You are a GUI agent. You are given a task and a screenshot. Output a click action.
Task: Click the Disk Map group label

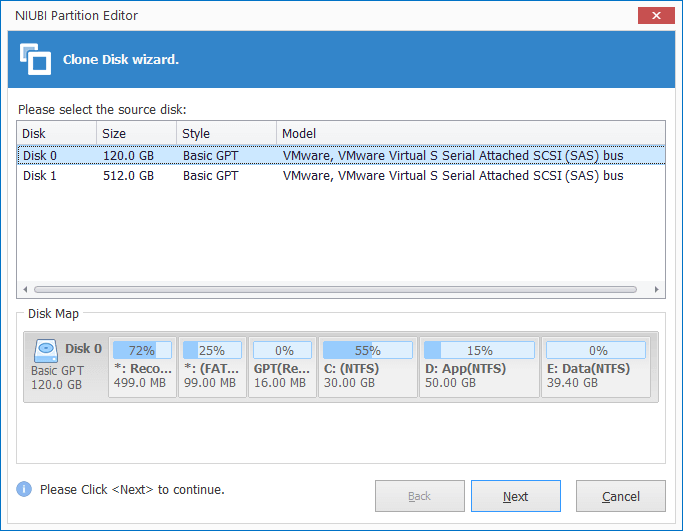click(x=53, y=314)
